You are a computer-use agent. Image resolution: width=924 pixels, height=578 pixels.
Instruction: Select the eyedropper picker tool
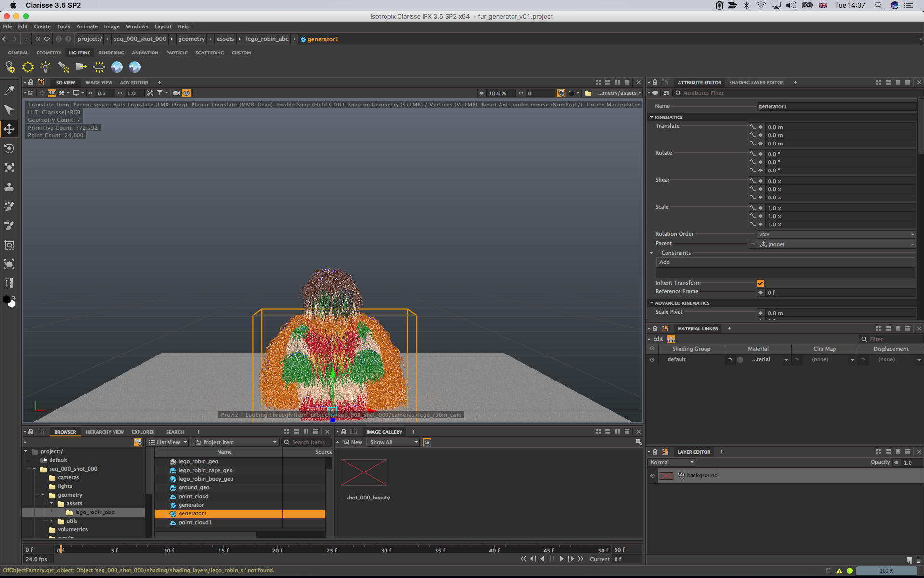tap(9, 91)
